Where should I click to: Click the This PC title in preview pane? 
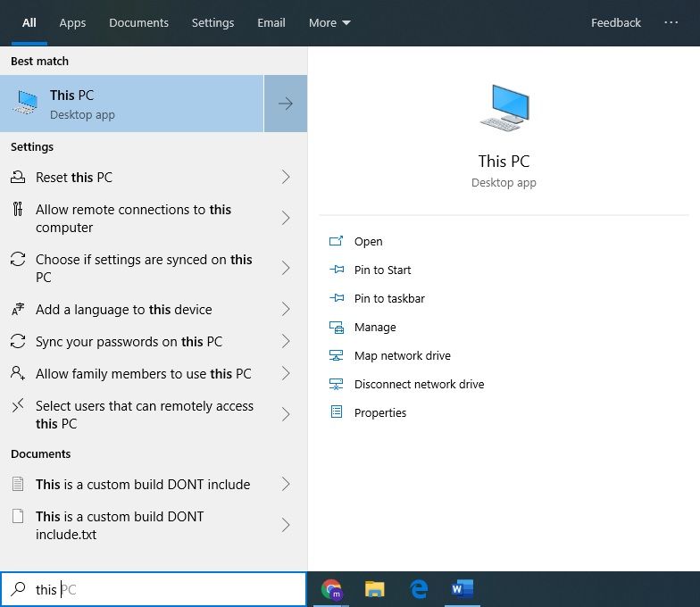(x=504, y=161)
